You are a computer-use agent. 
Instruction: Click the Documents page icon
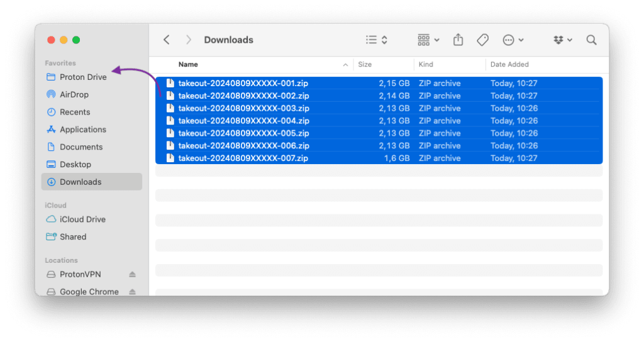click(51, 146)
